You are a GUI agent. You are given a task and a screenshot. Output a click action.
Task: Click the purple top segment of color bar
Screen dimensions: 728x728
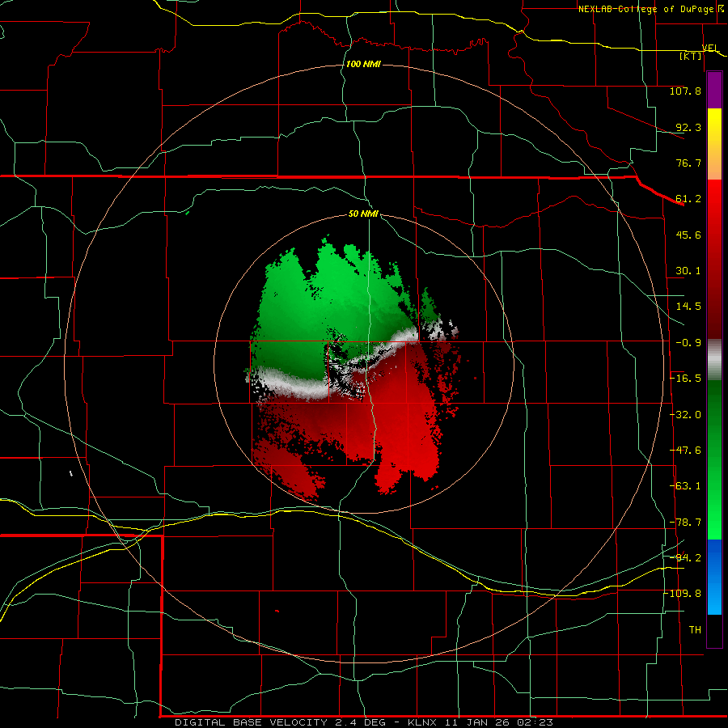[714, 90]
